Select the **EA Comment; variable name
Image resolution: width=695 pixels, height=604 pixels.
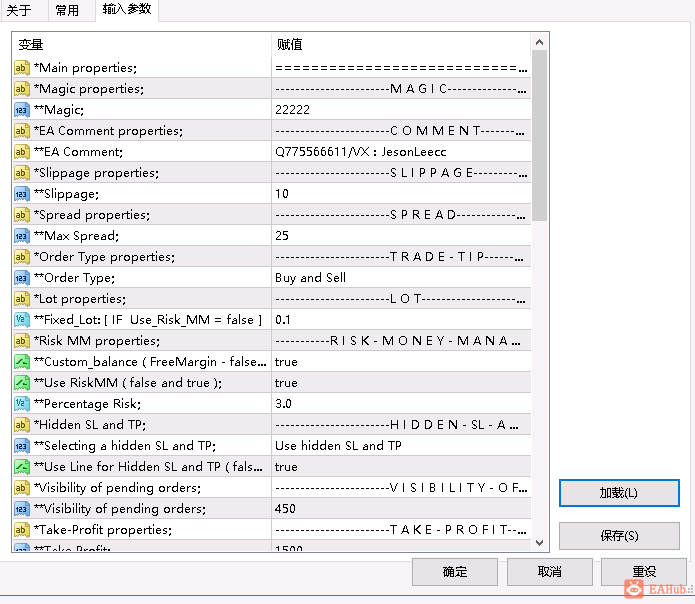pyautogui.click(x=78, y=152)
